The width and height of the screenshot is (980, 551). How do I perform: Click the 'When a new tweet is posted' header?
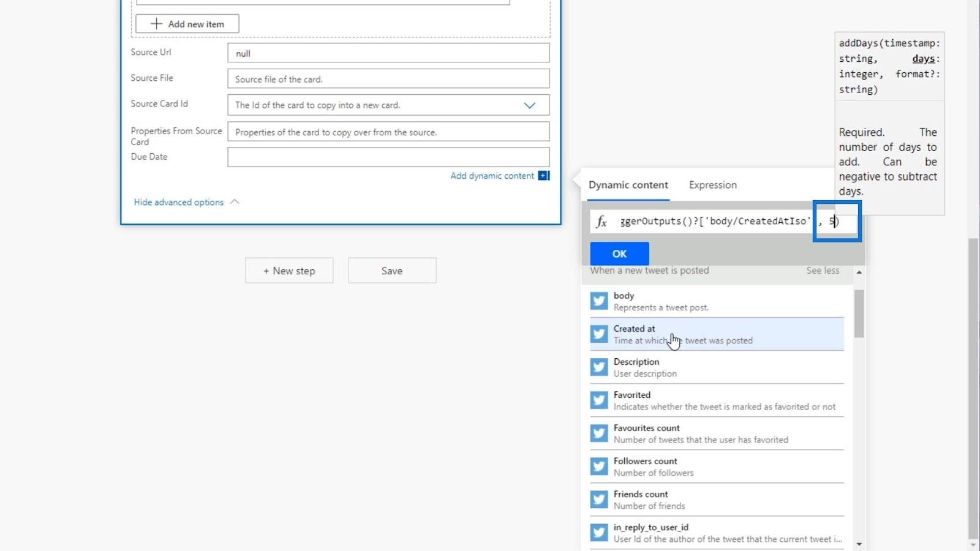649,271
